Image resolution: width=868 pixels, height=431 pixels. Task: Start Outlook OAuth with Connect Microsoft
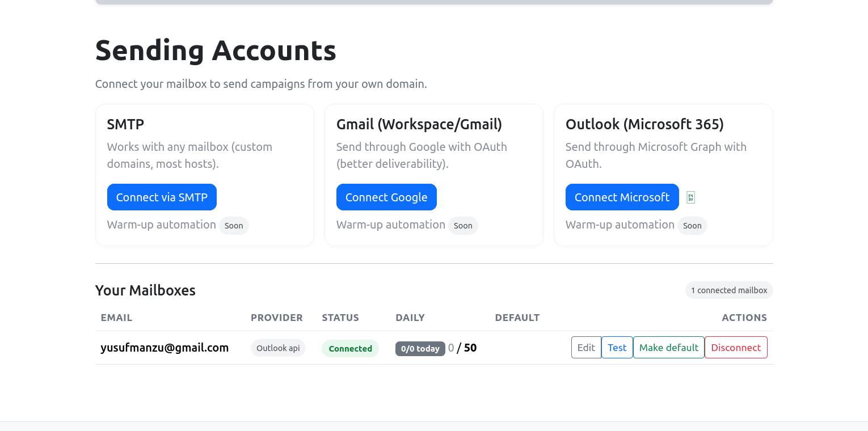pyautogui.click(x=622, y=197)
